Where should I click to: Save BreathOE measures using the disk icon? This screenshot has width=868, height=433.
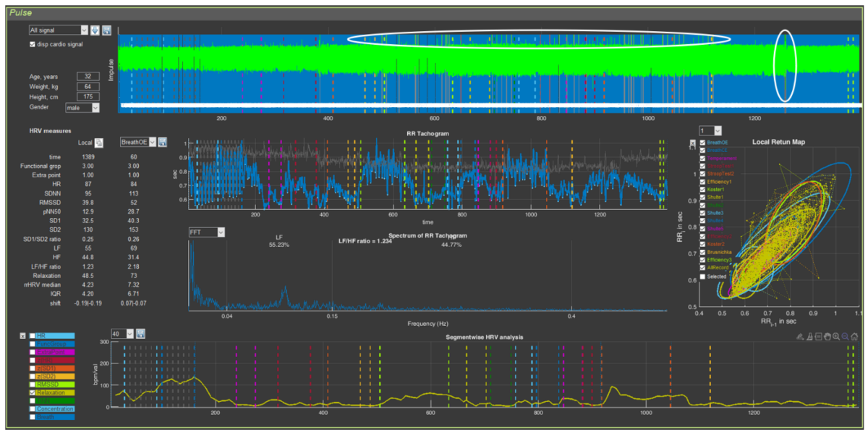pyautogui.click(x=163, y=143)
